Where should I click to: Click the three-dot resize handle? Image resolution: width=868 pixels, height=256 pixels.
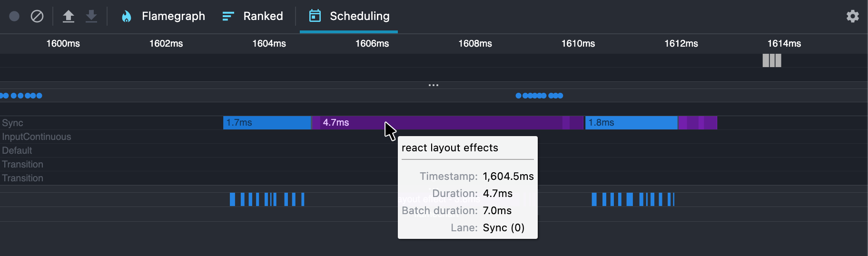[x=434, y=85]
